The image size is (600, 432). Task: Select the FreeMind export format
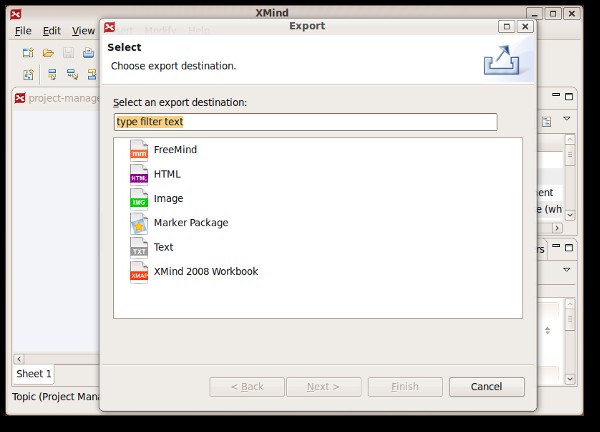pyautogui.click(x=163, y=150)
